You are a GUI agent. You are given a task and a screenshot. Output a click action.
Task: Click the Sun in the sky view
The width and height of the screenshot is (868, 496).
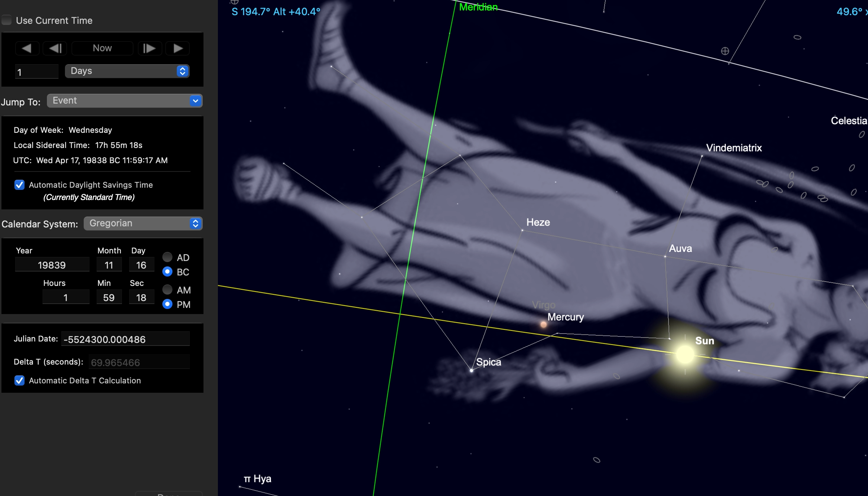point(685,354)
